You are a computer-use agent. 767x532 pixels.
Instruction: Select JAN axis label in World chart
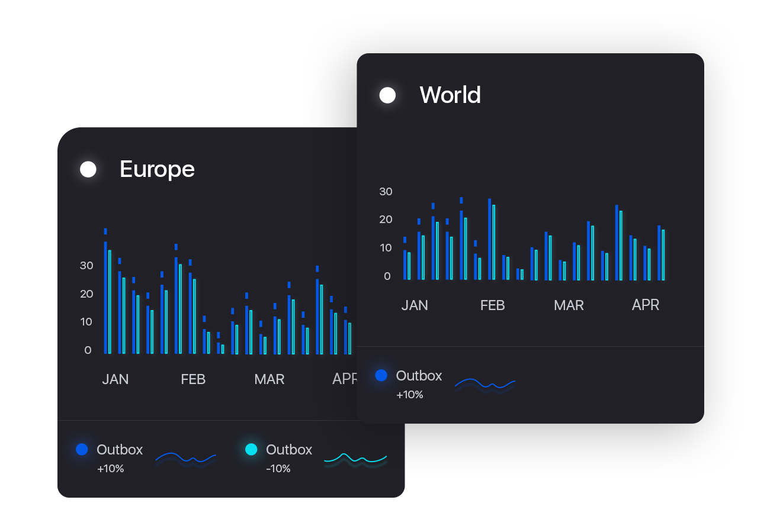pos(415,305)
